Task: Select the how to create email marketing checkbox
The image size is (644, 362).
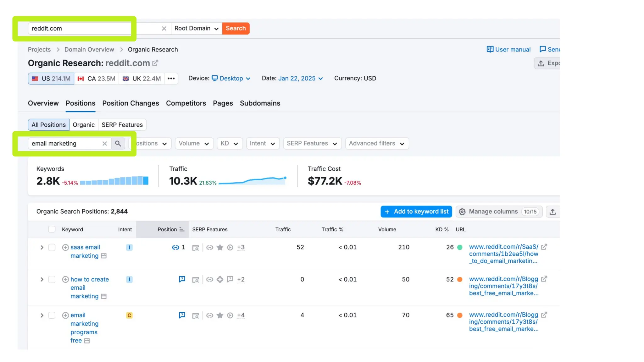Action: pos(52,280)
